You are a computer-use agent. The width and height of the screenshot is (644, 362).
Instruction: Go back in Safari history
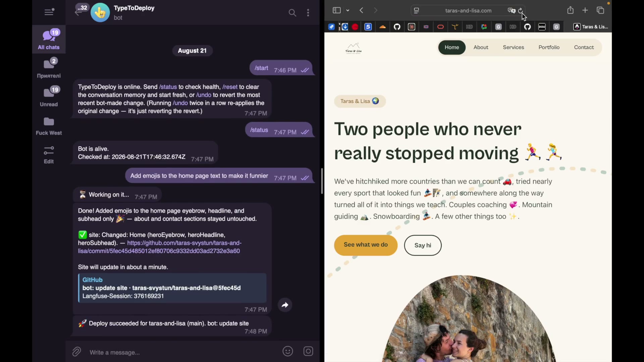[362, 10]
